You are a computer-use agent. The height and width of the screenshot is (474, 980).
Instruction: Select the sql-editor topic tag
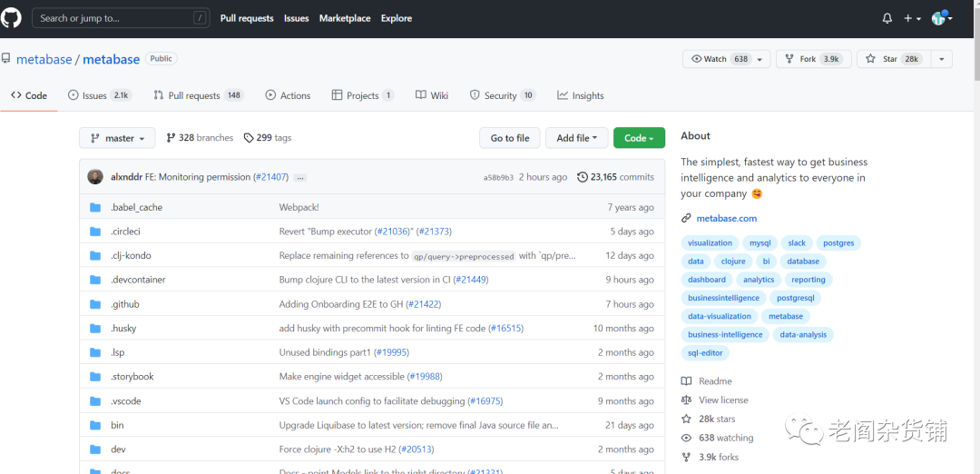705,353
